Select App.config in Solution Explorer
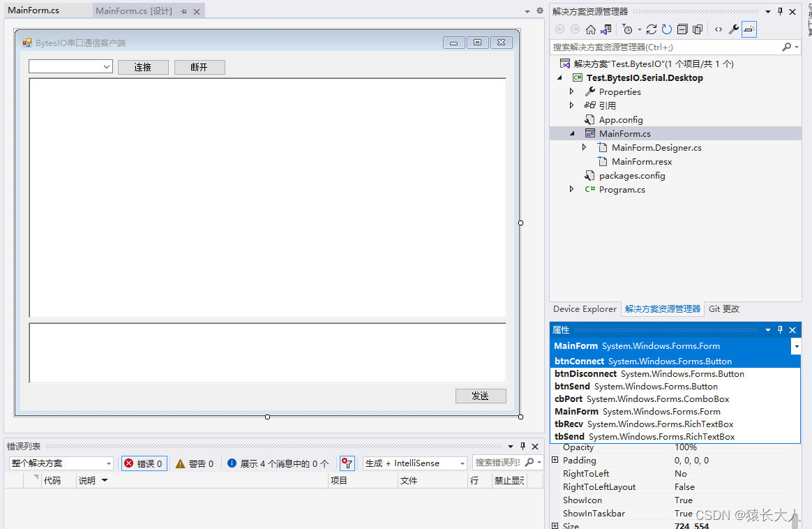 [620, 119]
